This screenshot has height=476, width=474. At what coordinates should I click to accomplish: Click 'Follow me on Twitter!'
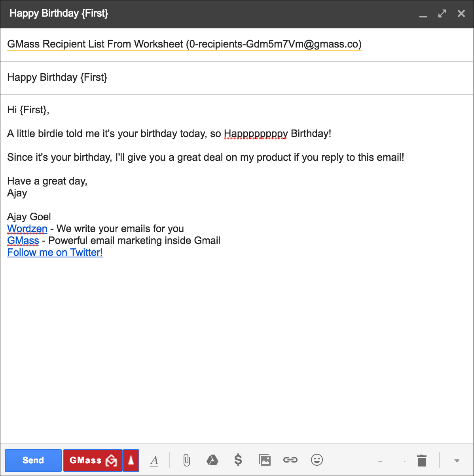coord(55,252)
